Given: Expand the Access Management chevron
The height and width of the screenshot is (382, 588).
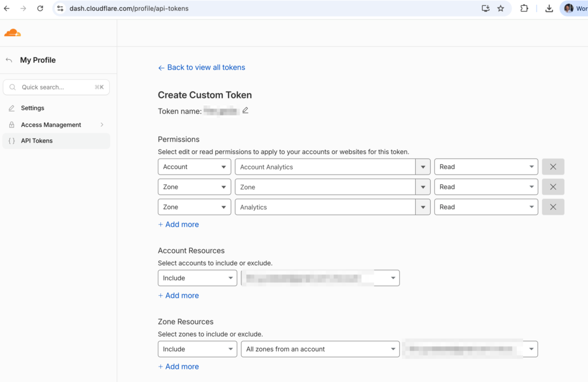Looking at the screenshot, I should 102,125.
